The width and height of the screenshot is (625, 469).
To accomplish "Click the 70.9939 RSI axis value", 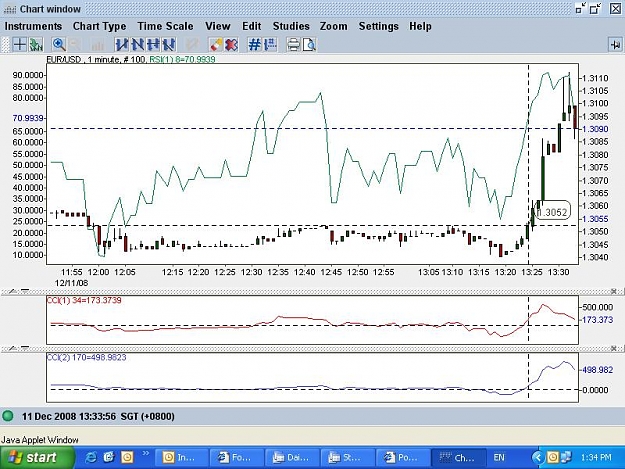I will coord(28,118).
